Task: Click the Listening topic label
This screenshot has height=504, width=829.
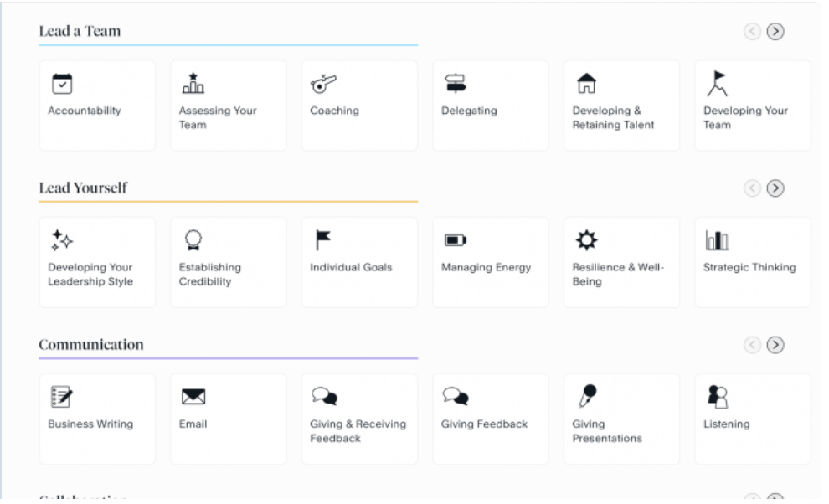Action: (726, 424)
